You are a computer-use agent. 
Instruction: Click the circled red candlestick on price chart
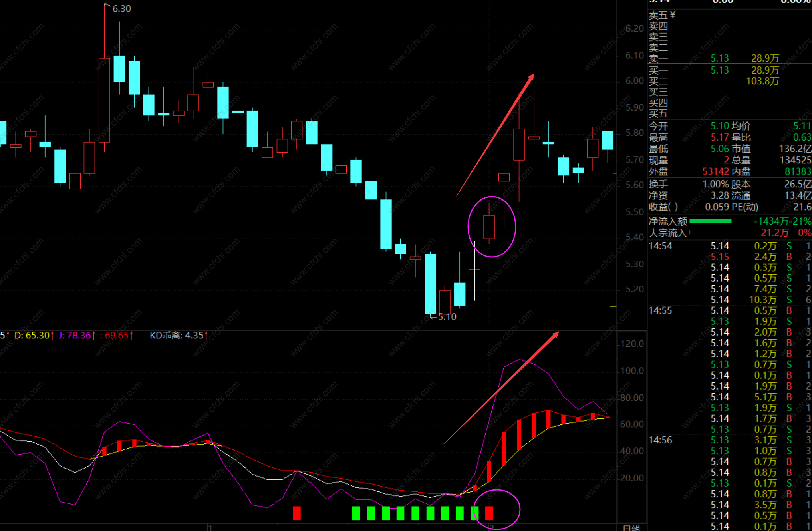coord(489,227)
